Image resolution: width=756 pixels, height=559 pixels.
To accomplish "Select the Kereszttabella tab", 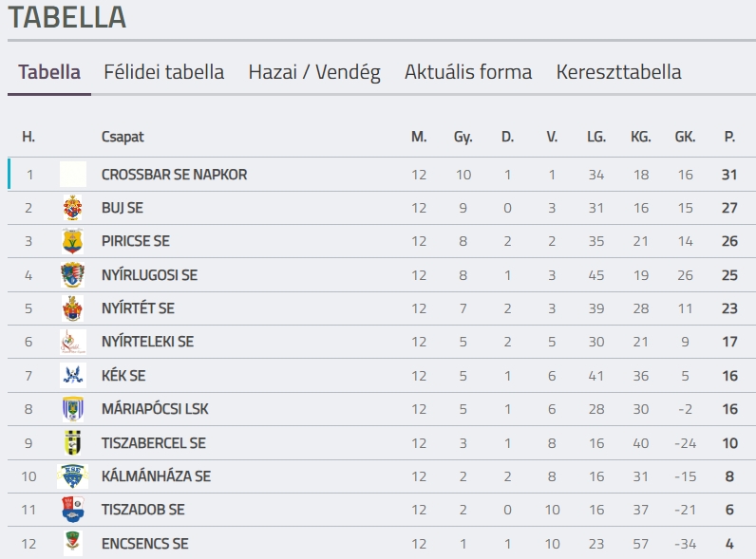I will tap(618, 72).
